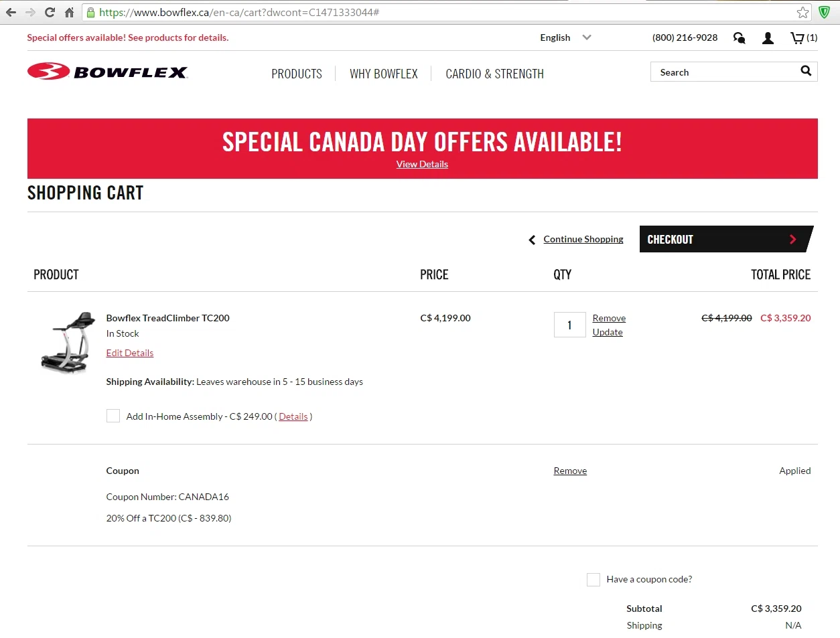Viewport: 840px width, 638px height.
Task: Expand the English language dropdown
Action: click(x=565, y=37)
